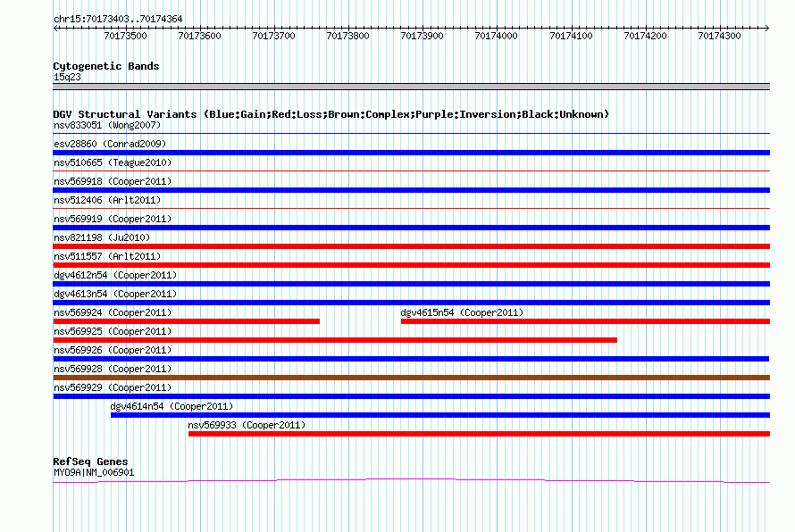Click the thin red line of nsv512406
795x532 pixels.
411,209
